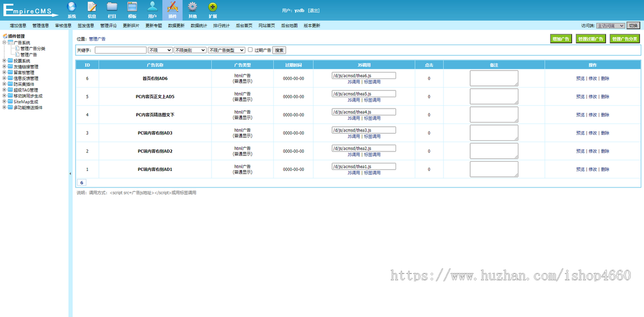Select 管理评论 in the secondary menu
The height and width of the screenshot is (317, 644).
click(108, 25)
